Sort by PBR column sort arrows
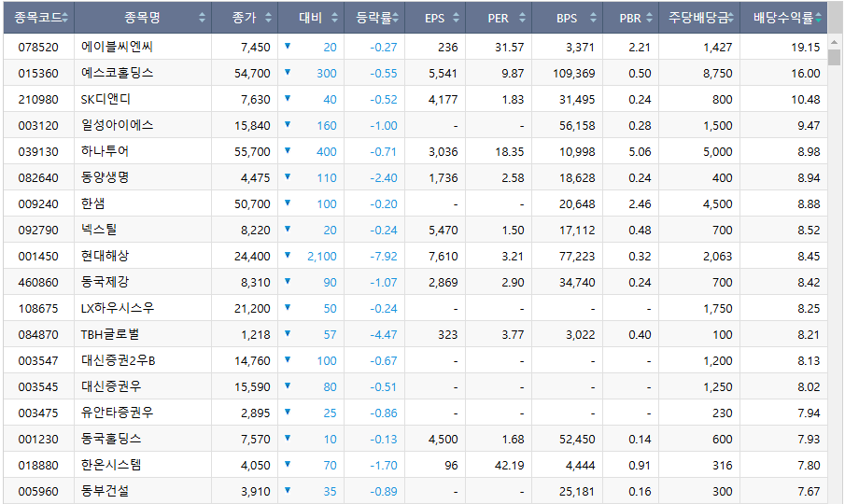This screenshot has width=845, height=504. click(x=649, y=18)
